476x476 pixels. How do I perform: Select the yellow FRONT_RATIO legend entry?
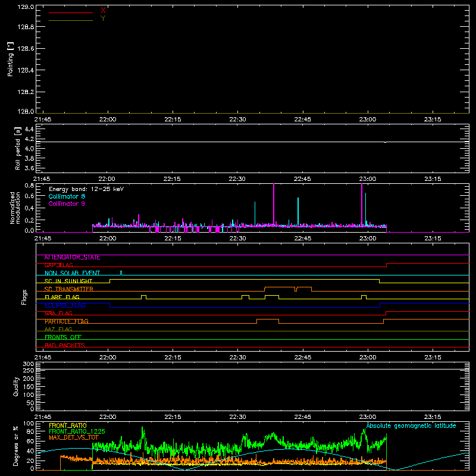(x=68, y=425)
